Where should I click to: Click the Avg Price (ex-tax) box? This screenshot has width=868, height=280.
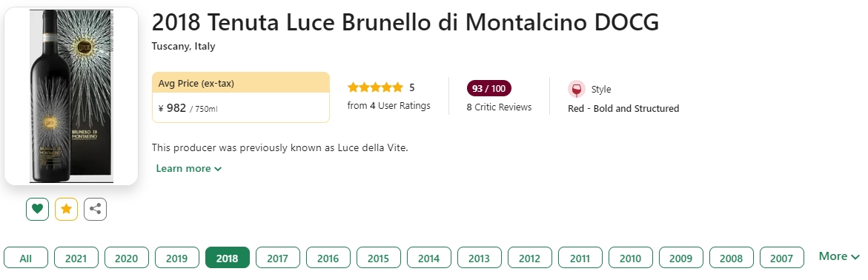coord(241,97)
